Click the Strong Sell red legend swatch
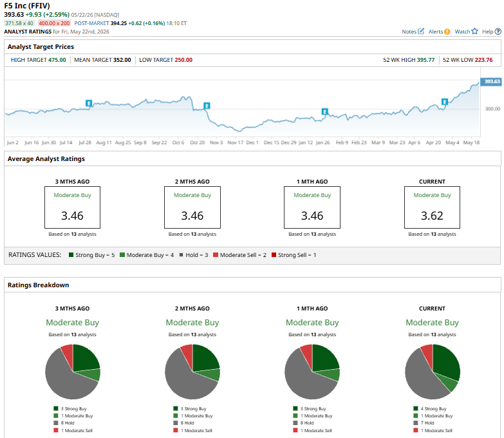 tap(274, 254)
